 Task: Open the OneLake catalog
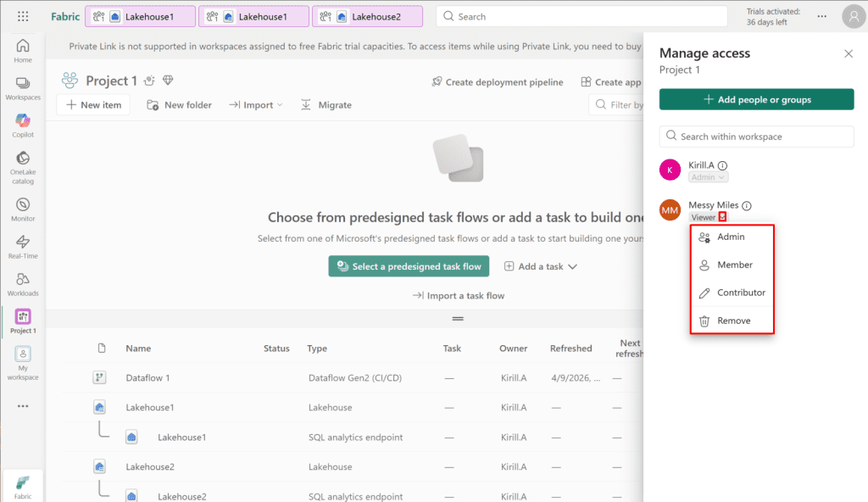(x=23, y=166)
